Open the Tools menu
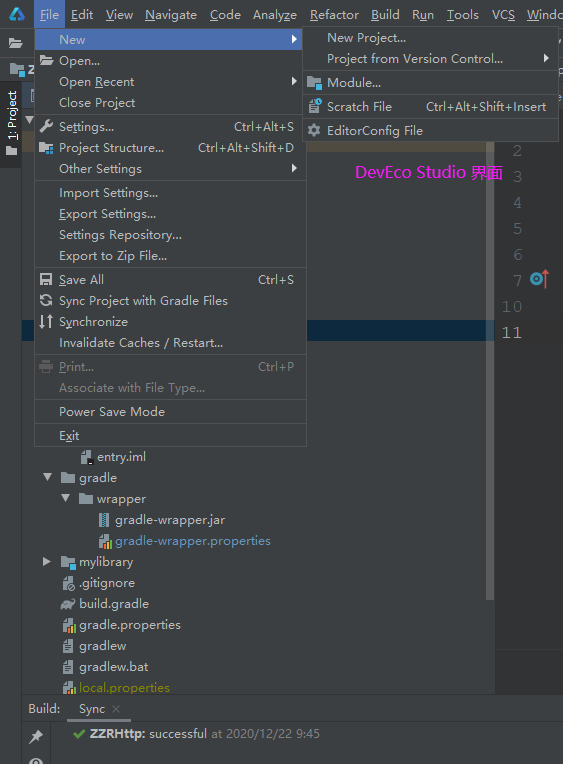The image size is (563, 764). tap(463, 15)
